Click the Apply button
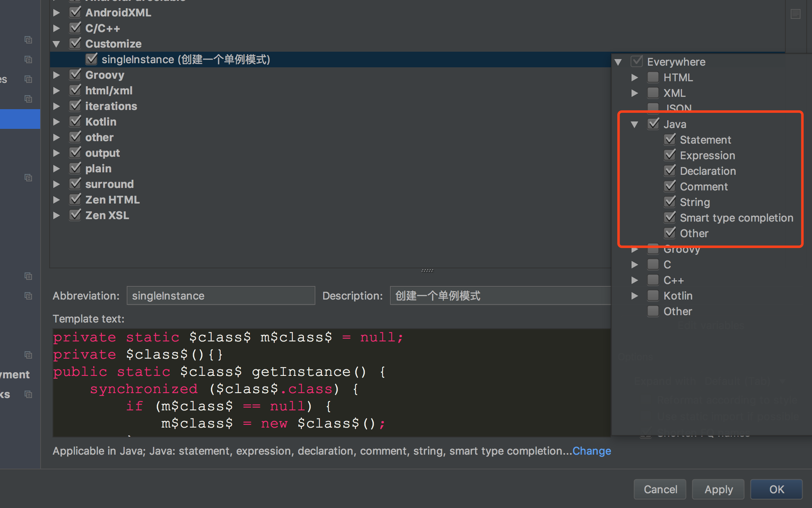Image resolution: width=812 pixels, height=508 pixels. pyautogui.click(x=718, y=489)
